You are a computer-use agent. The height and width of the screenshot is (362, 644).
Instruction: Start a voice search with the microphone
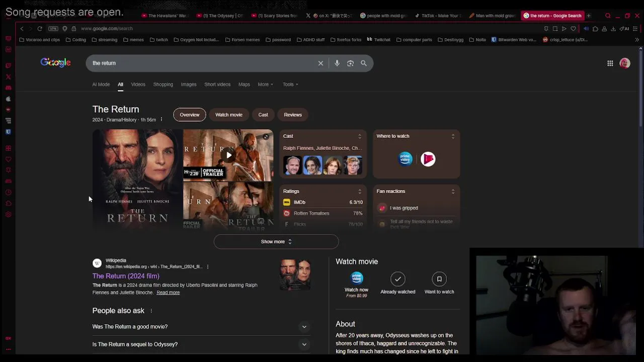tap(337, 63)
